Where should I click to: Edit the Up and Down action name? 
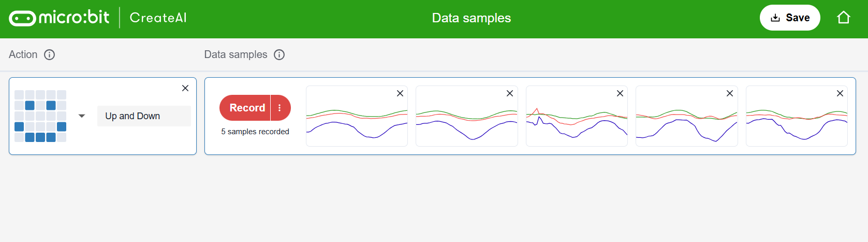(144, 116)
